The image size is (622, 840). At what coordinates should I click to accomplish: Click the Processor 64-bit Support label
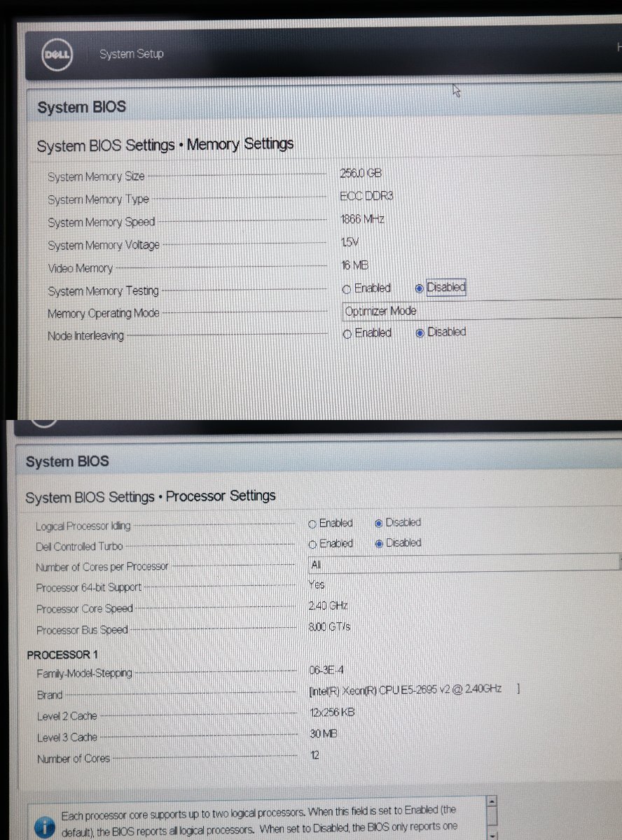[x=89, y=588]
